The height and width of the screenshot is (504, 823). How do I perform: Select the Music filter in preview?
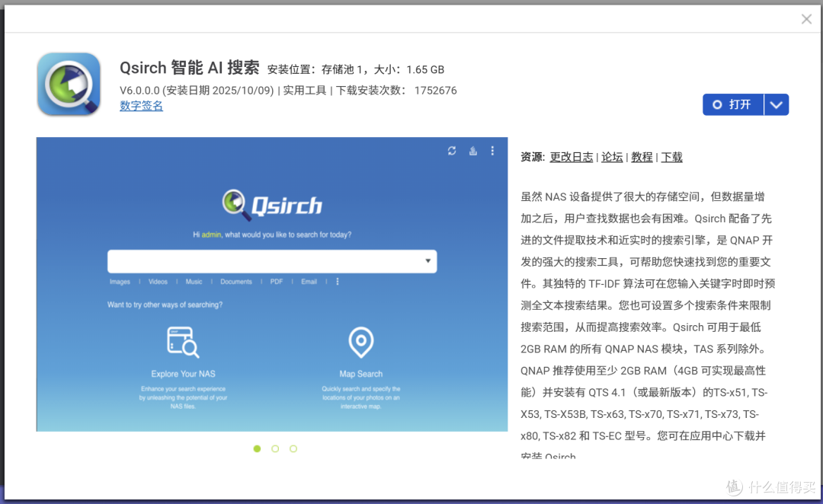tap(194, 282)
